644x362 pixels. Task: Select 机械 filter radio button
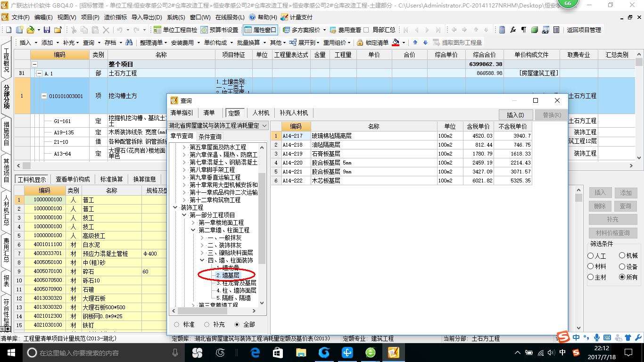(x=622, y=255)
